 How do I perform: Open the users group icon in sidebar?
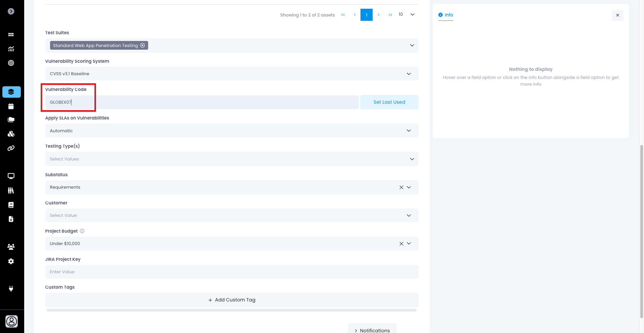point(11,247)
